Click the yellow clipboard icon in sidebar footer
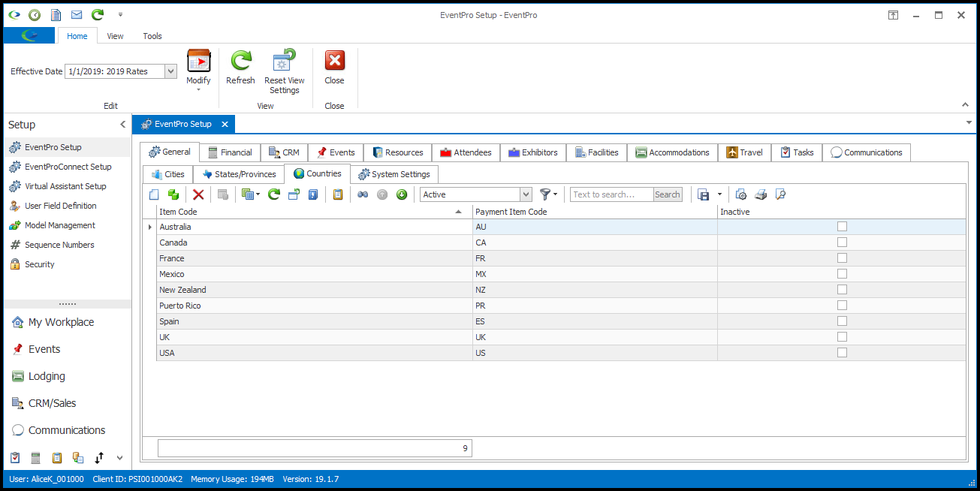This screenshot has width=980, height=491. pos(56,457)
